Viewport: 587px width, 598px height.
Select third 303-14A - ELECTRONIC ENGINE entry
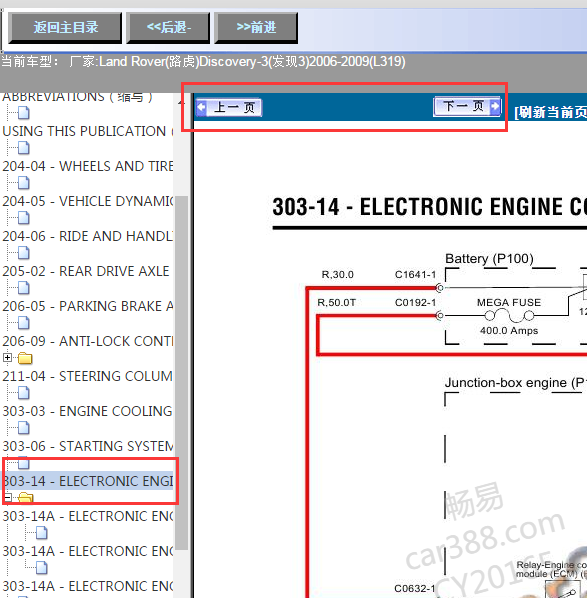(87, 586)
